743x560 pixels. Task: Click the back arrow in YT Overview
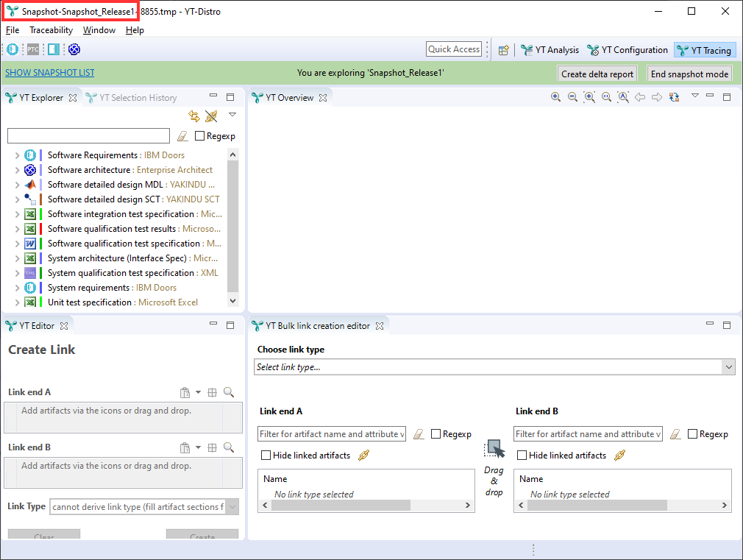click(x=640, y=97)
